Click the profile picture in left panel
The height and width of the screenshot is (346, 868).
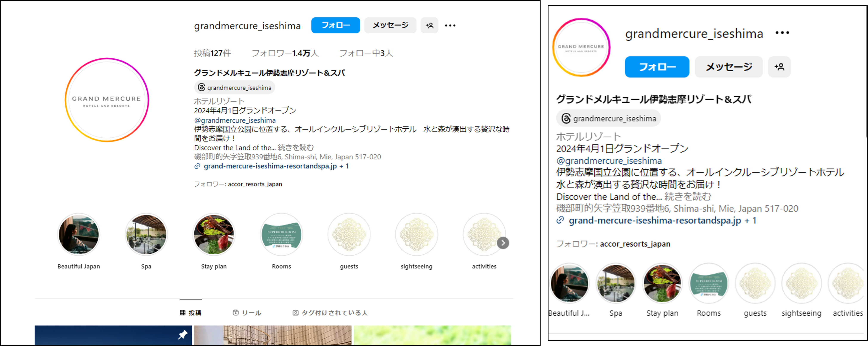107,100
